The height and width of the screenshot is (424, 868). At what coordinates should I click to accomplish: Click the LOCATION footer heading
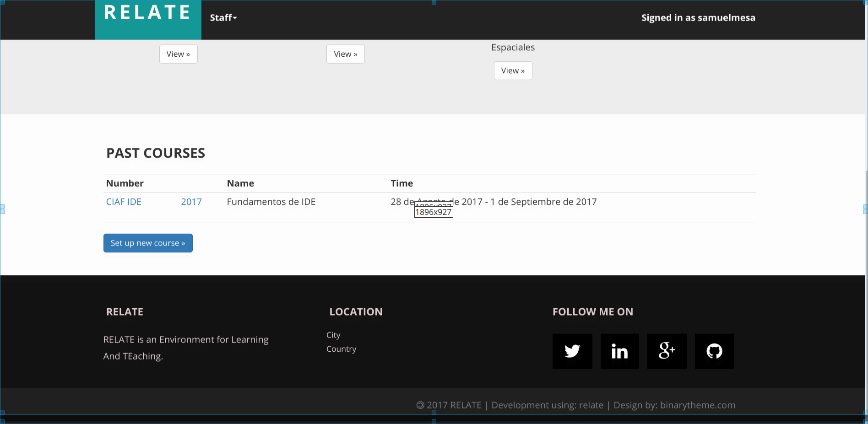[x=356, y=312]
